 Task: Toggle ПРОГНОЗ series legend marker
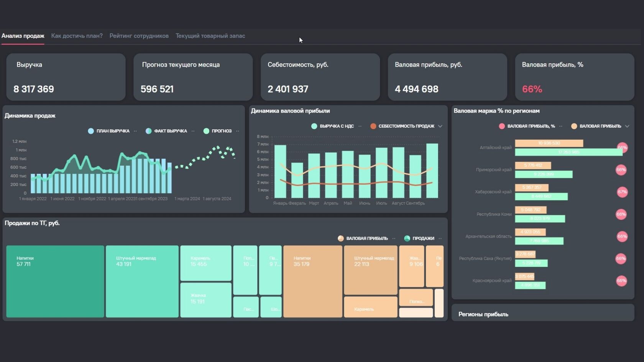(x=206, y=131)
